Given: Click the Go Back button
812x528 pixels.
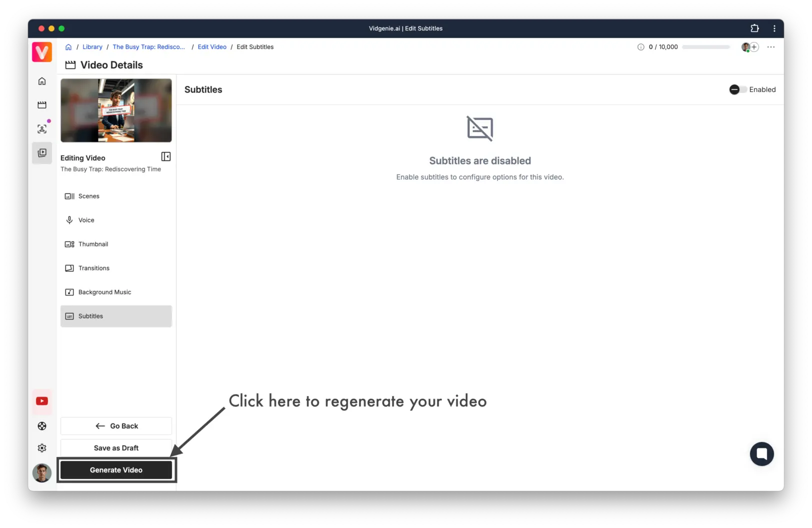Looking at the screenshot, I should [x=116, y=426].
